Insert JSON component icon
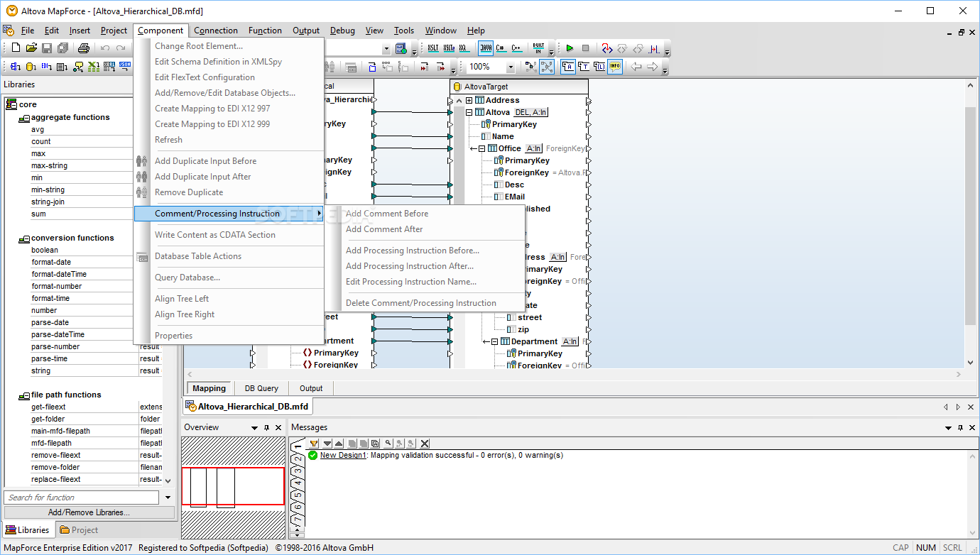 125,67
